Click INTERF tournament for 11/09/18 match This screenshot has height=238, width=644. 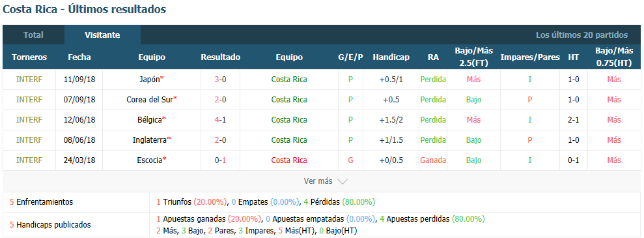click(x=29, y=80)
